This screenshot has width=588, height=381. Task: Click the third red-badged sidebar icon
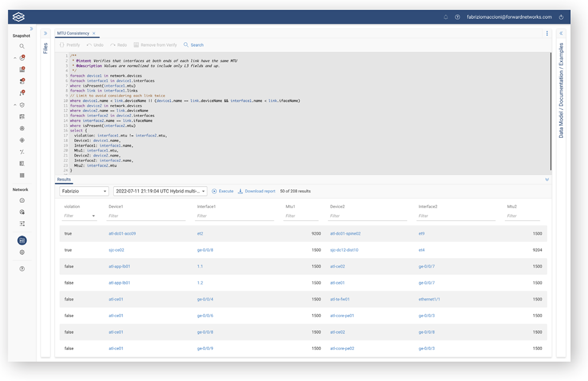22,81
